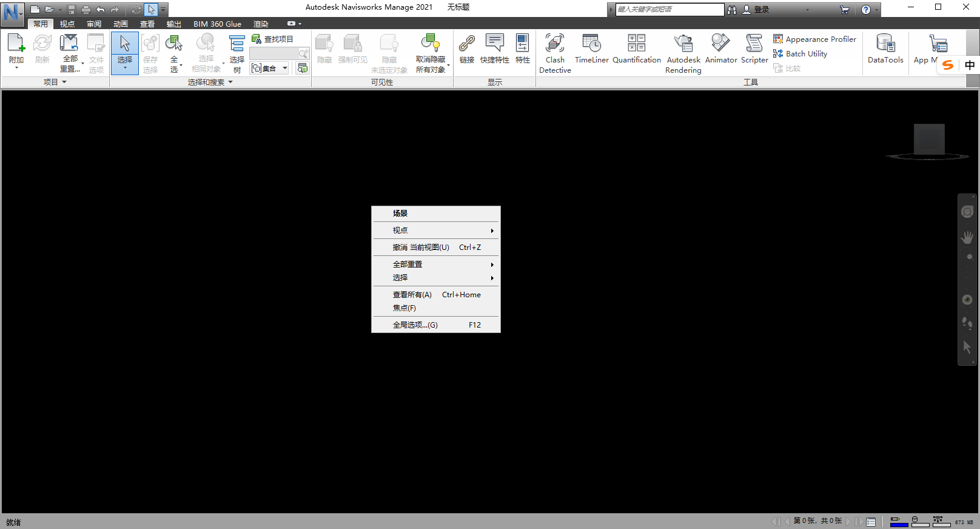Screen dimensions: 980x529
Task: Open DataTools
Action: (x=885, y=49)
